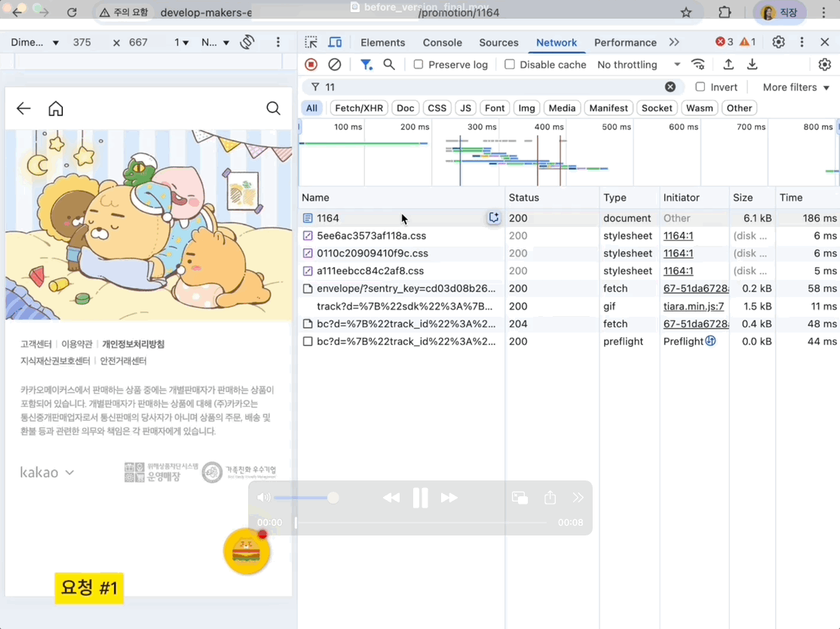Image resolution: width=840 pixels, height=629 pixels.
Task: Switch to the Performance tab
Action: tap(625, 42)
